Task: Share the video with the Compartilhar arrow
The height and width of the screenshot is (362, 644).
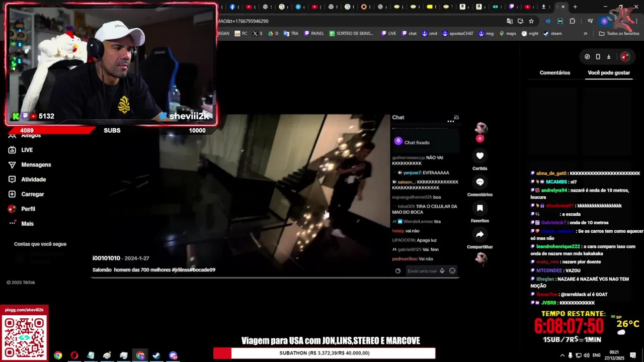Action: pyautogui.click(x=479, y=234)
